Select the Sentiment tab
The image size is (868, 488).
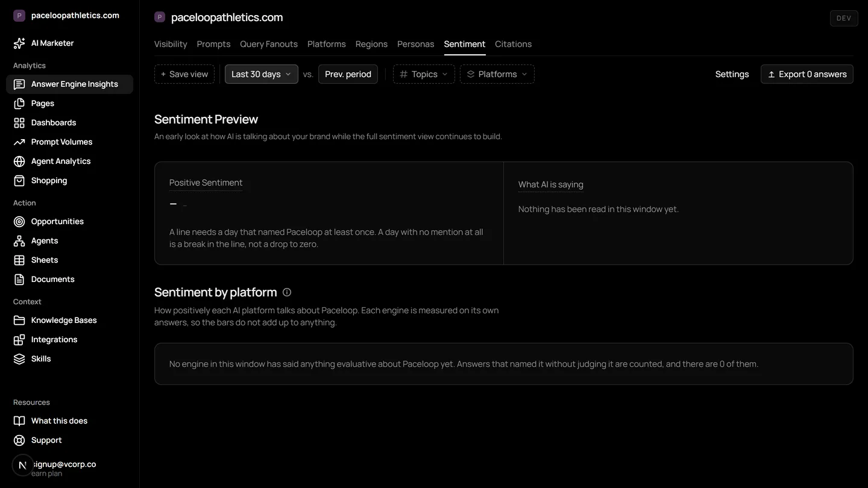(465, 44)
